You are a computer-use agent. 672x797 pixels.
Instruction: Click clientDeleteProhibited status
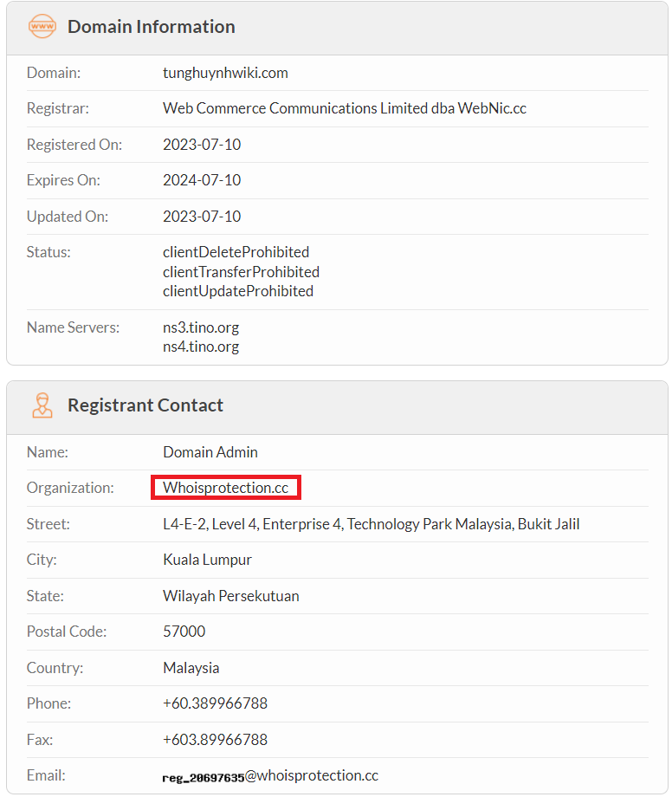coord(236,252)
